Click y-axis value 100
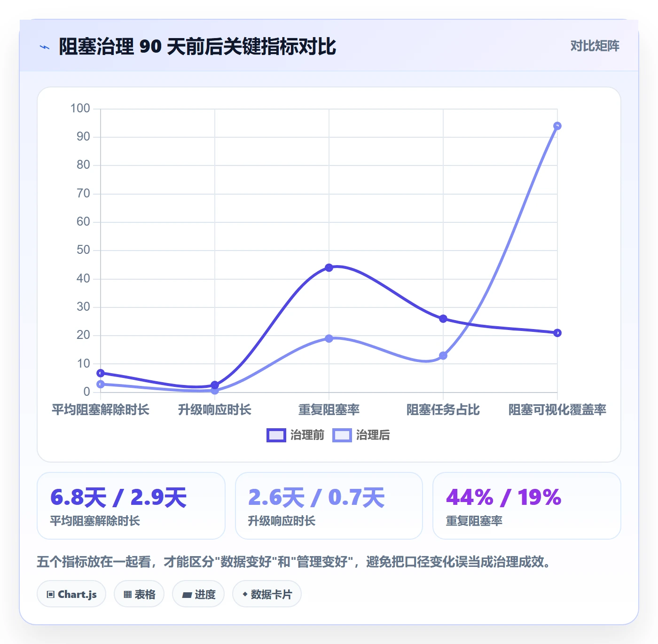This screenshot has width=658, height=644. click(80, 109)
